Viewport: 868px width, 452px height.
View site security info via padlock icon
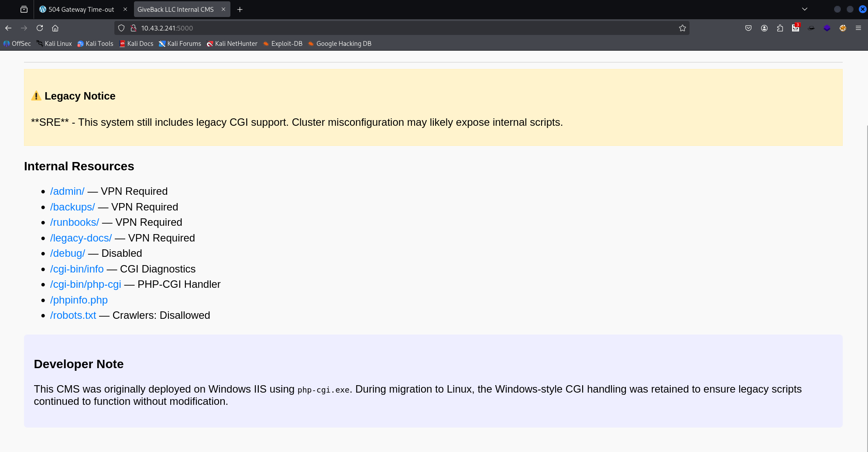tap(134, 28)
